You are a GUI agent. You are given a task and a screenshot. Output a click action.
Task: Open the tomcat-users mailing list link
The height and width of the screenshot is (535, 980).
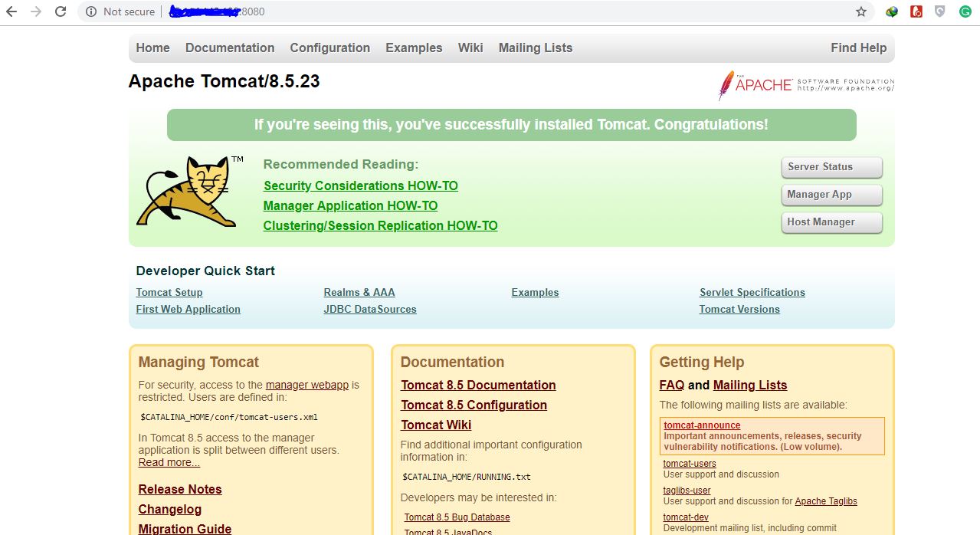tap(690, 464)
